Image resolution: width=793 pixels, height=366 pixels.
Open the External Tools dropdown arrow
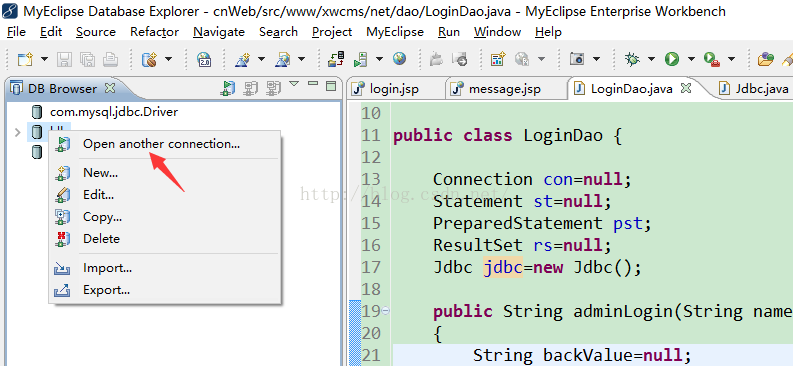(731, 59)
